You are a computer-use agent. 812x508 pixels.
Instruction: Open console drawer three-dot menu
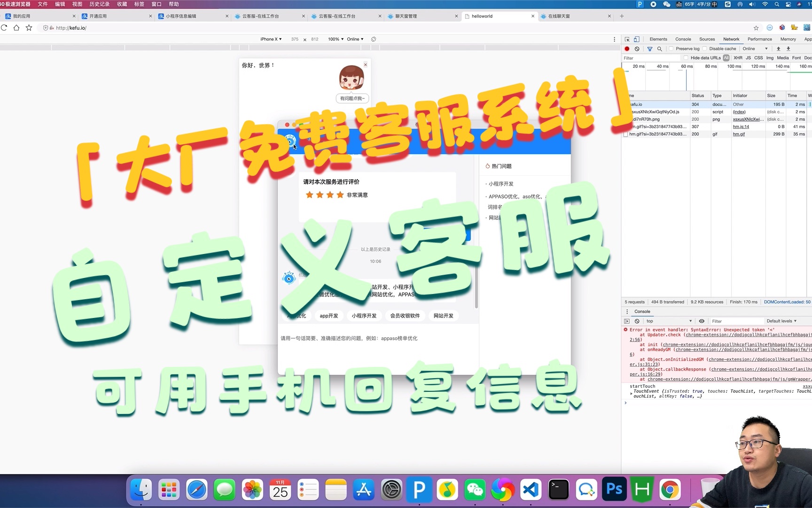pyautogui.click(x=627, y=311)
